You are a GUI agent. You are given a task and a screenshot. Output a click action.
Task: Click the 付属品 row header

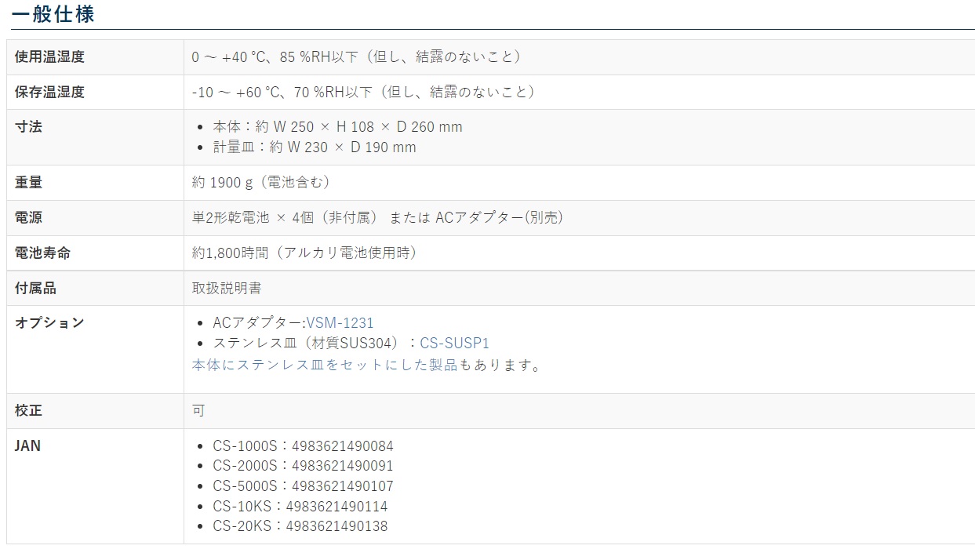coord(36,288)
